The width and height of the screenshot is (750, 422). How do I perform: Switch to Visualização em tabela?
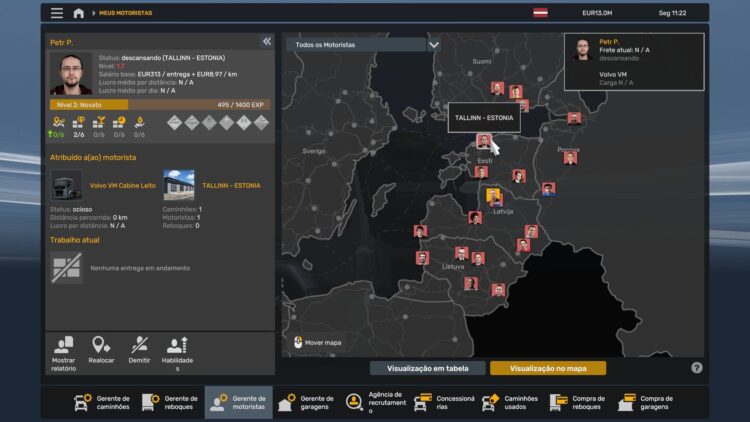(x=428, y=368)
